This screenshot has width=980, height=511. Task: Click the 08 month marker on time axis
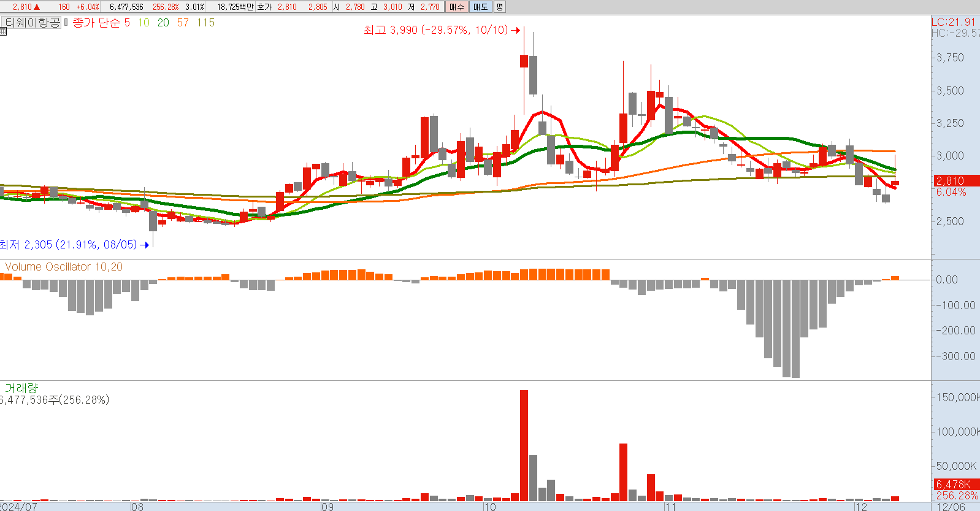pyautogui.click(x=137, y=507)
